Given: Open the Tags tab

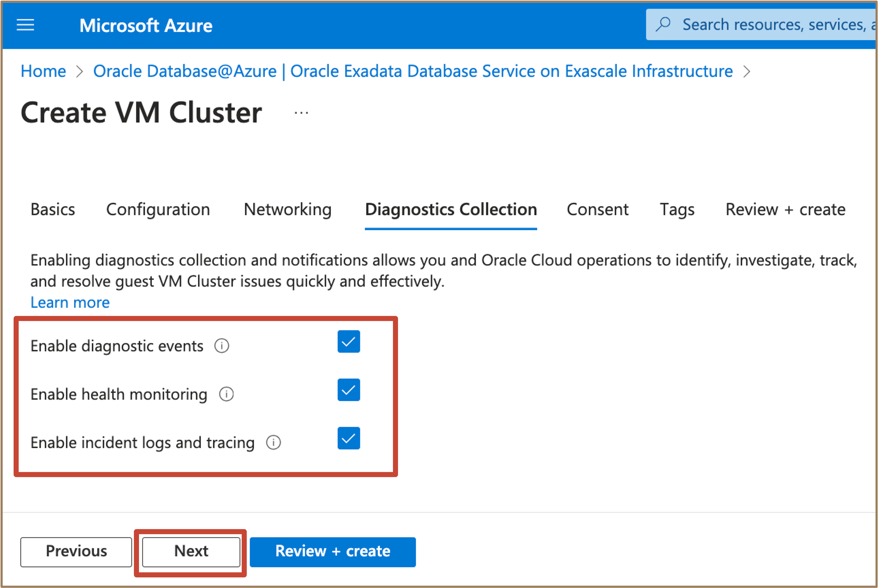Looking at the screenshot, I should point(677,209).
